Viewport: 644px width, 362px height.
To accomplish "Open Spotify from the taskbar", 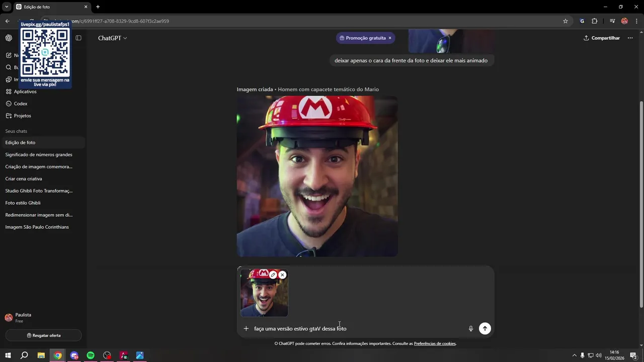I will 91,355.
